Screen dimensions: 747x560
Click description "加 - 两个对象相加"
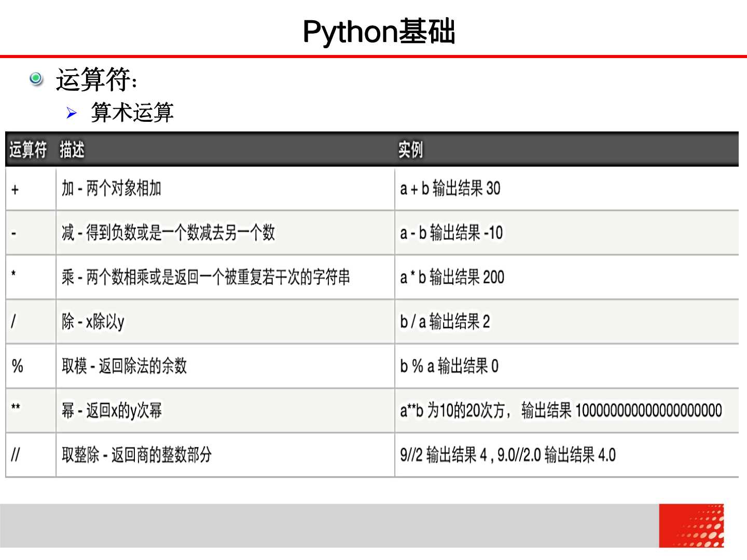[112, 188]
